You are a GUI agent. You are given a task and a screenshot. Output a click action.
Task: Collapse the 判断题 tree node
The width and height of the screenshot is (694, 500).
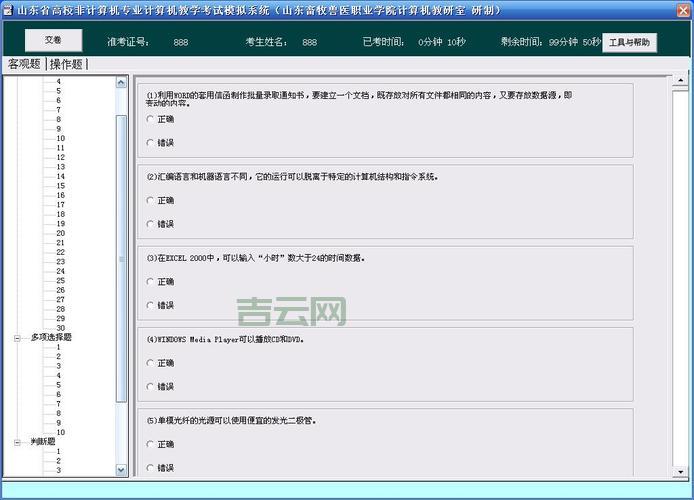click(17, 442)
